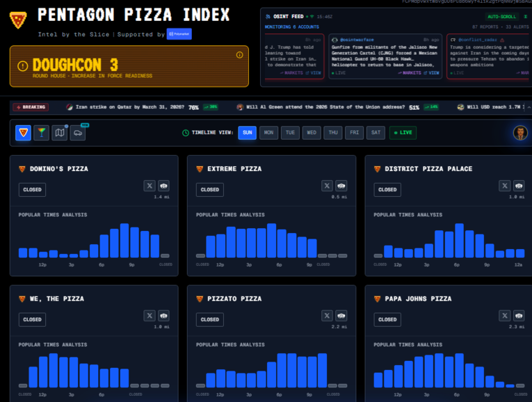532x402 pixels.
Task: Click the user avatar in the toolbar
Action: click(519, 132)
